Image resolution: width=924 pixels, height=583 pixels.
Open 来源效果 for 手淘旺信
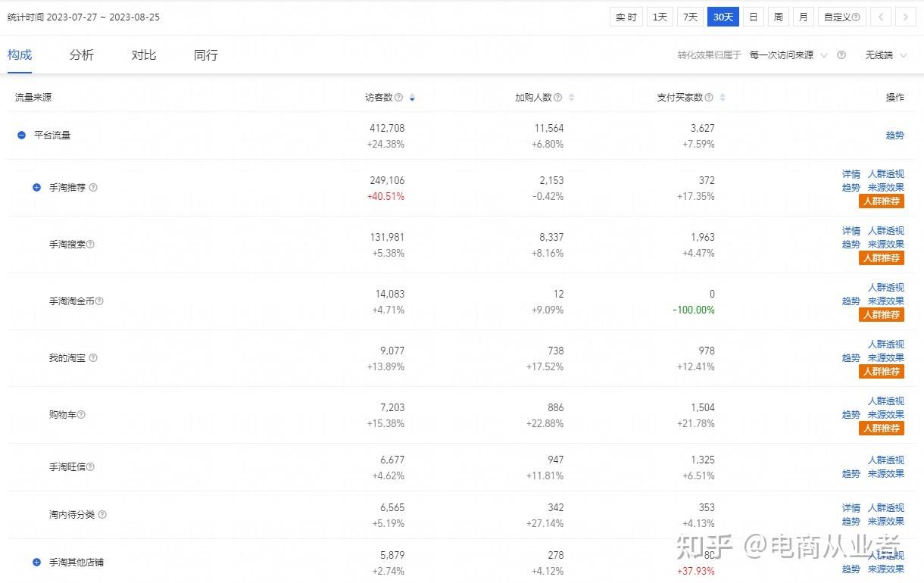pyautogui.click(x=885, y=473)
